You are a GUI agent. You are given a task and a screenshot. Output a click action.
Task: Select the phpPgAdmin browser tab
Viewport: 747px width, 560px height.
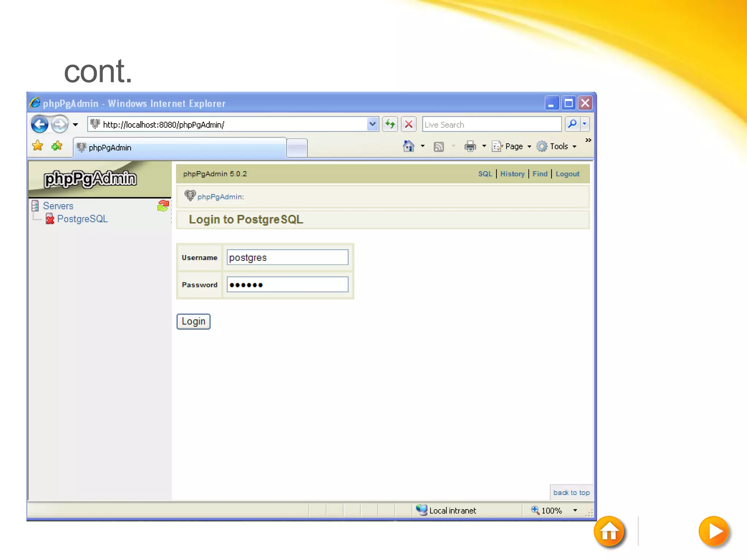click(x=180, y=148)
